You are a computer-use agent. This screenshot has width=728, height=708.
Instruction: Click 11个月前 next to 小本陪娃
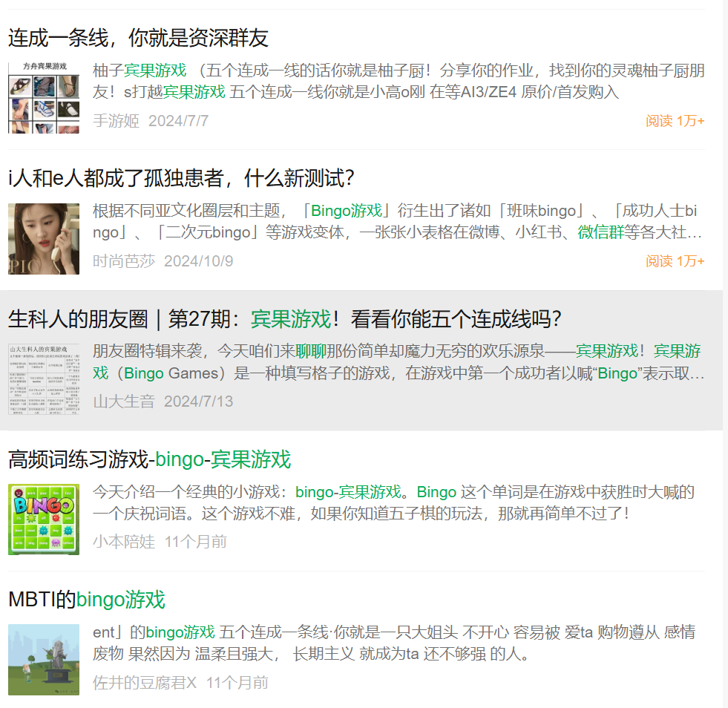pos(196,541)
